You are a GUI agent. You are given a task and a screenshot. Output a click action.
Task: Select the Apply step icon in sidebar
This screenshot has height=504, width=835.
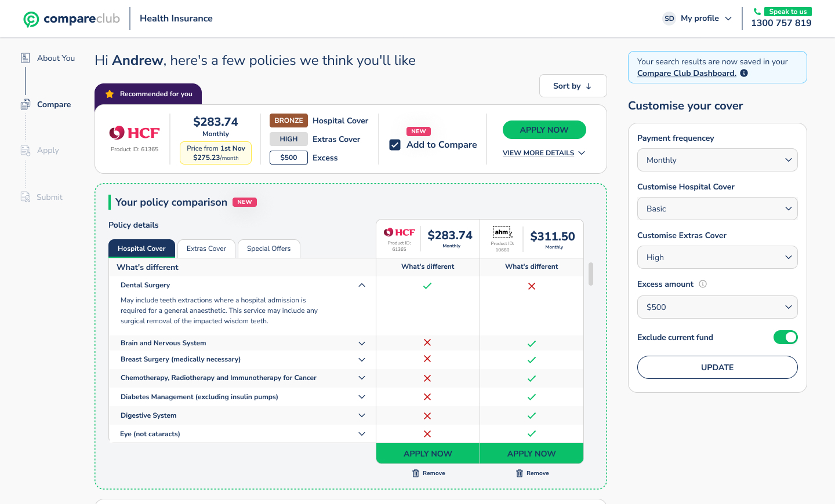click(x=24, y=150)
